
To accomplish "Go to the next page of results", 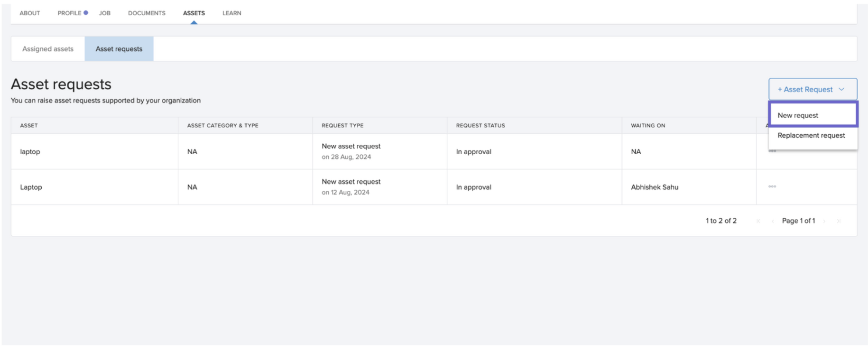I will pos(825,221).
